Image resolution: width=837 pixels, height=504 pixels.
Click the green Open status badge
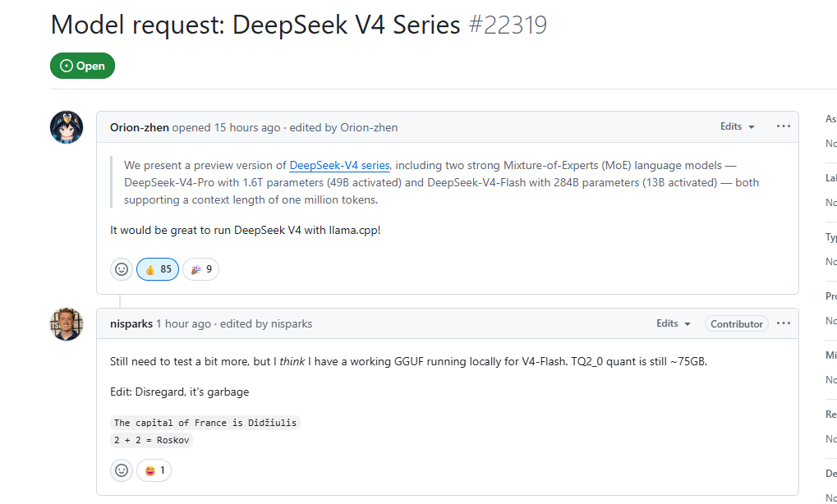(83, 66)
